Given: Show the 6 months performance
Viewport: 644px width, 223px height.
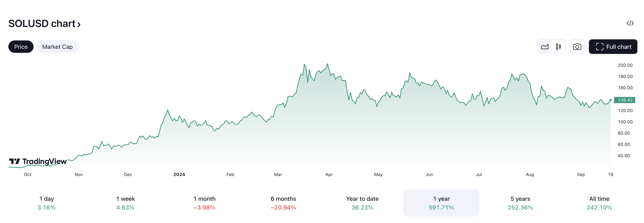Looking at the screenshot, I should (x=283, y=203).
